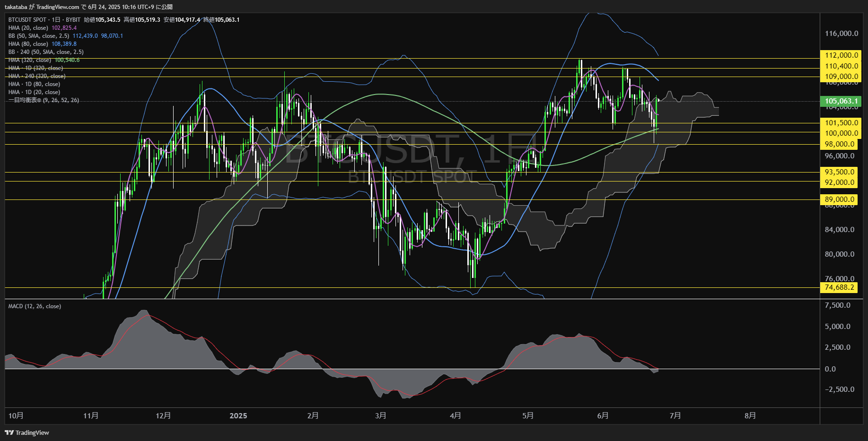Click the yellow 74,688.2 price level label
Image resolution: width=868 pixels, height=441 pixels.
840,287
